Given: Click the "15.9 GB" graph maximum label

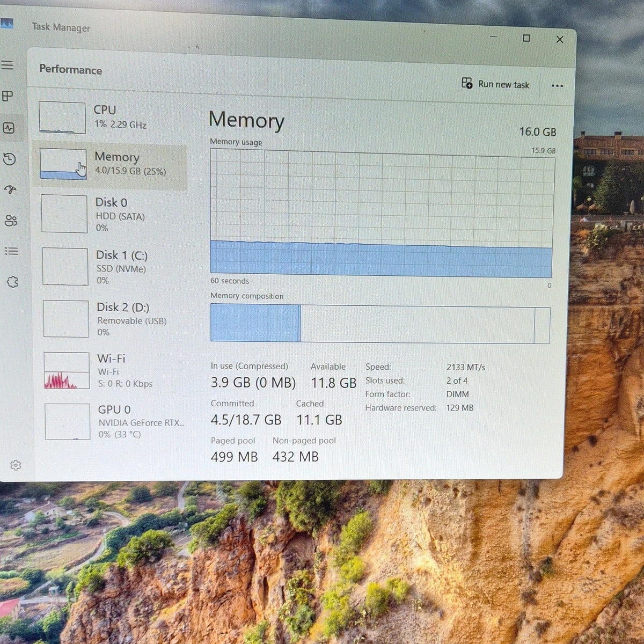Looking at the screenshot, I should [544, 151].
